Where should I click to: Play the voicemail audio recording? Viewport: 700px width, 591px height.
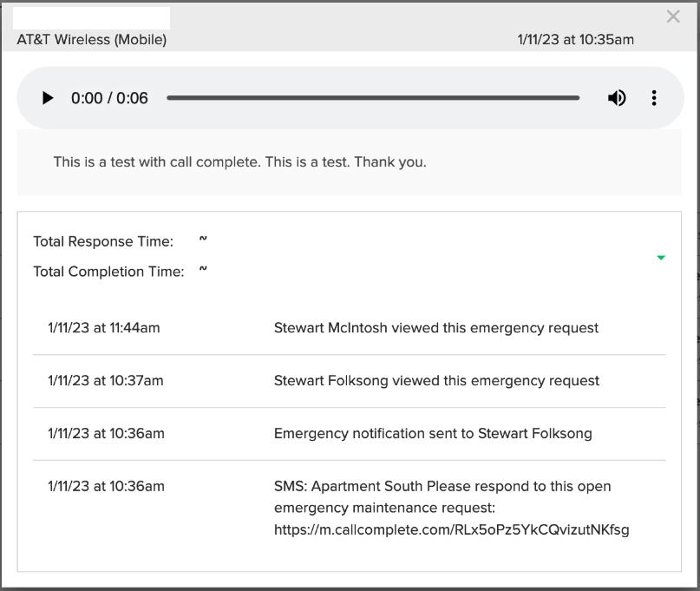click(48, 98)
